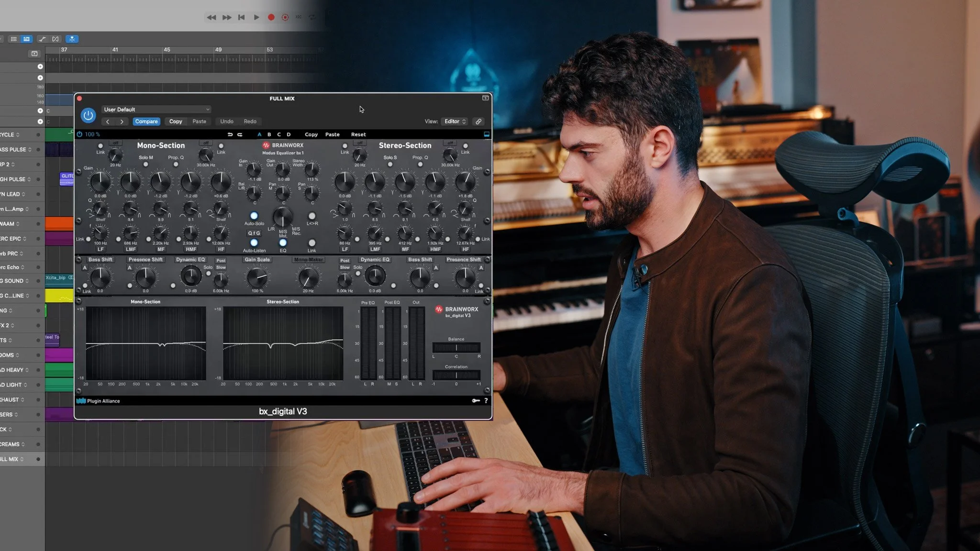Image resolution: width=980 pixels, height=551 pixels.
Task: Toggle the blue catch playhead icon
Action: pos(72,39)
